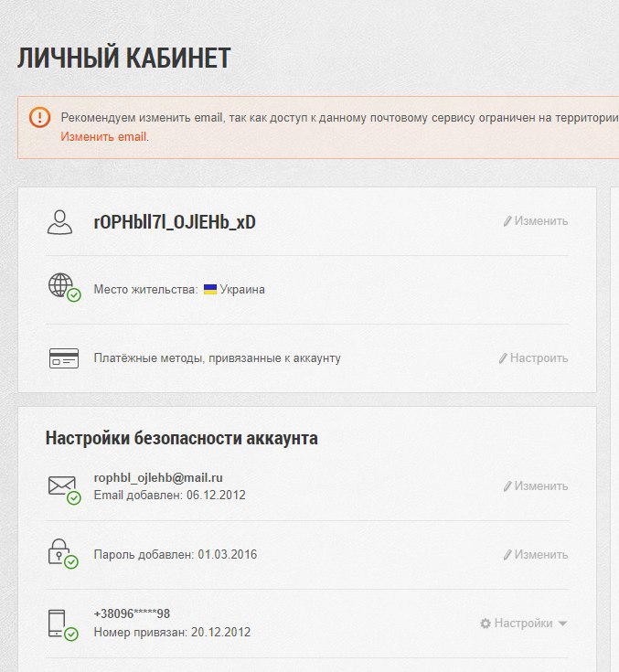Viewport: 619px width, 672px height.
Task: Click the Номер привязан: 20.12.2012 text
Action: (x=172, y=632)
